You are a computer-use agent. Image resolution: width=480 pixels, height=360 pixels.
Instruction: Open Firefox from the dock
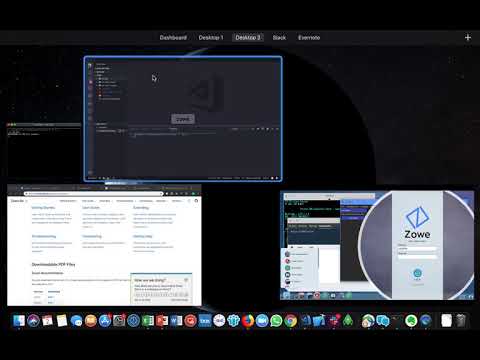tap(248, 321)
